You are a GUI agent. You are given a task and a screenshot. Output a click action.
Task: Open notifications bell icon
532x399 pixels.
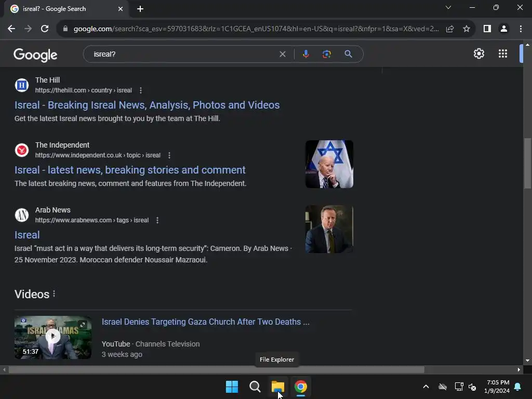tap(518, 387)
